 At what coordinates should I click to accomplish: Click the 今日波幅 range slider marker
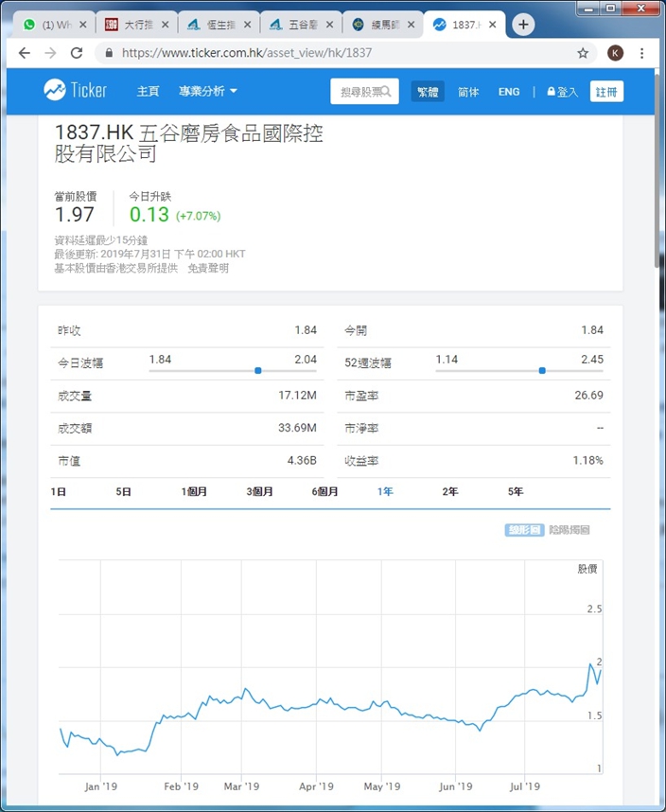[257, 370]
